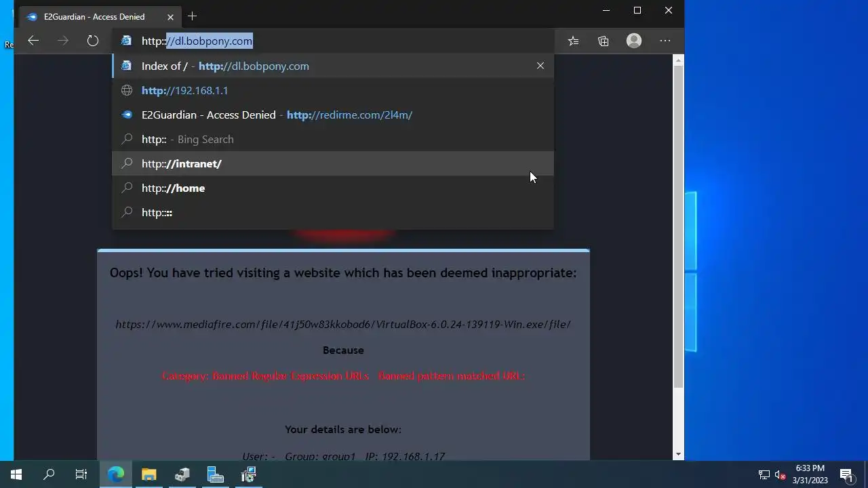Screen dimensions: 868x488
Task: Choose the http://192.168.1.1 suggestion
Action: [333, 90]
